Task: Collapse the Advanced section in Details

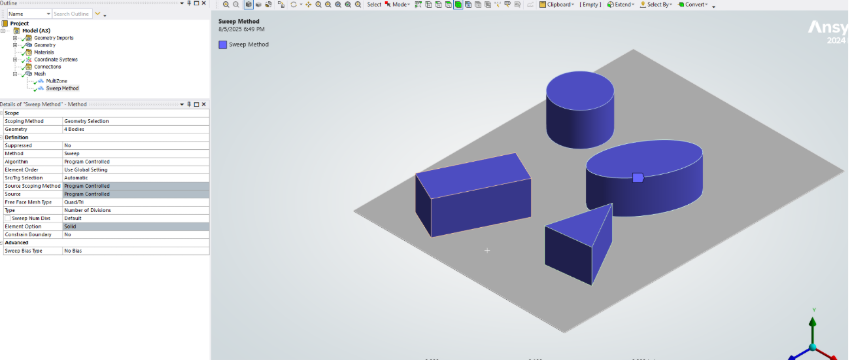Action: click(x=2, y=243)
